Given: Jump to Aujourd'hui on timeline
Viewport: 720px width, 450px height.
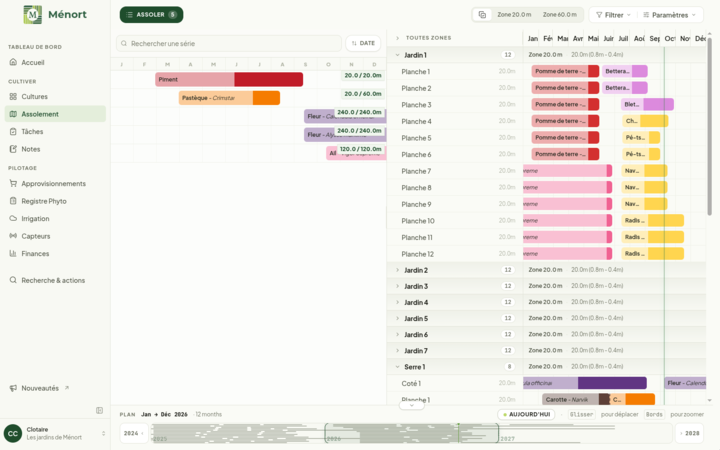Looking at the screenshot, I should point(526,414).
